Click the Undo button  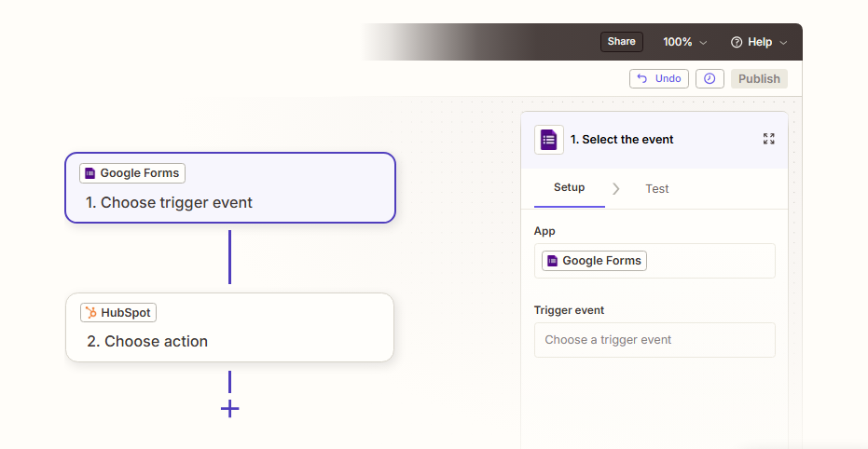click(659, 78)
